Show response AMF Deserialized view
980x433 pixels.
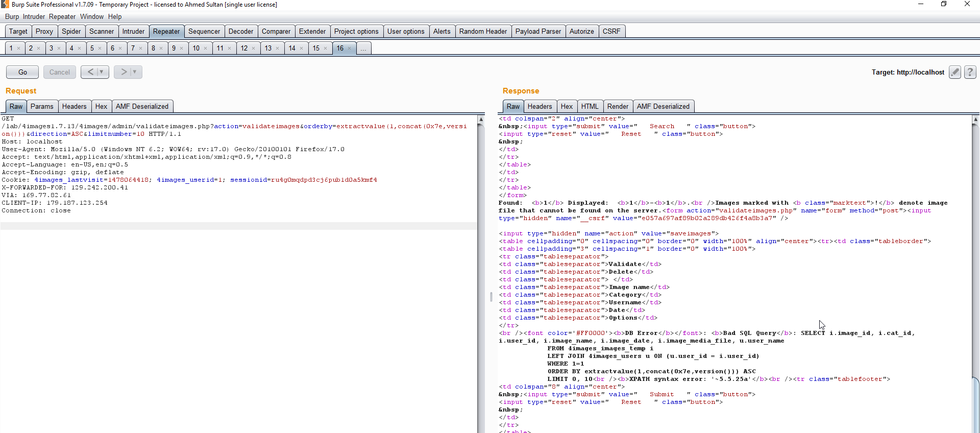coord(663,106)
